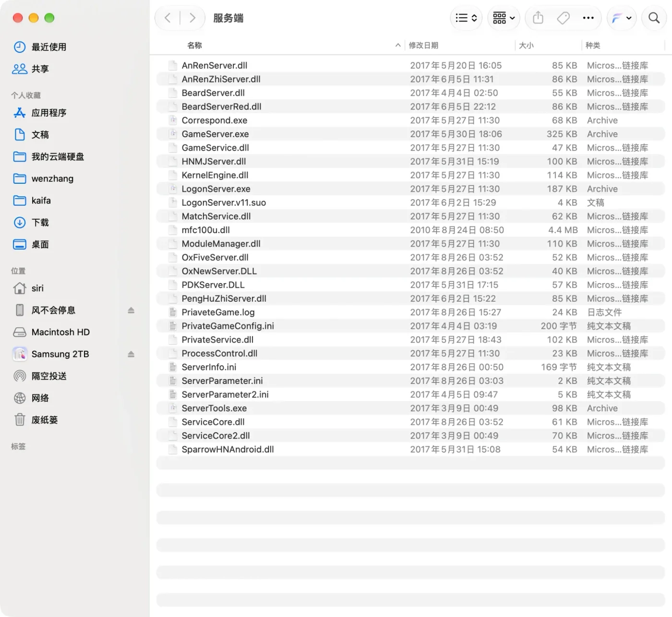Viewport: 672px width, 617px height.
Task: Sort files by 种类 column
Action: (593, 46)
